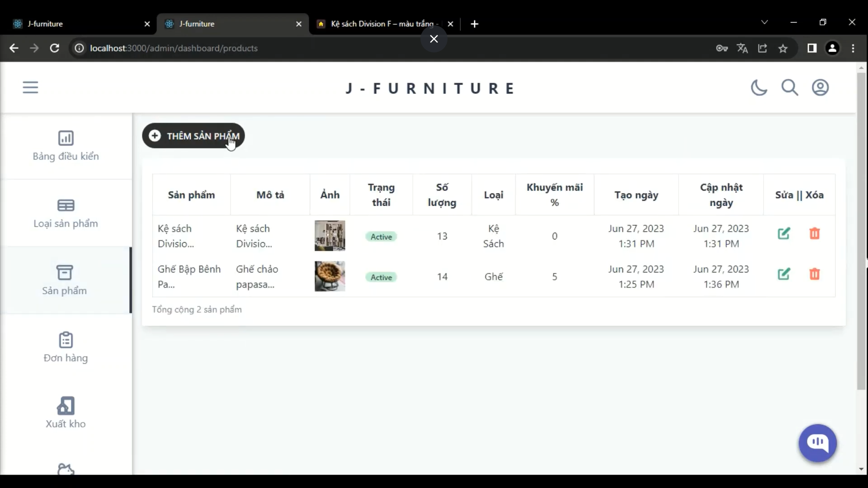Open the bookshelf product thumbnail
Image resolution: width=868 pixels, height=488 pixels.
point(330,236)
